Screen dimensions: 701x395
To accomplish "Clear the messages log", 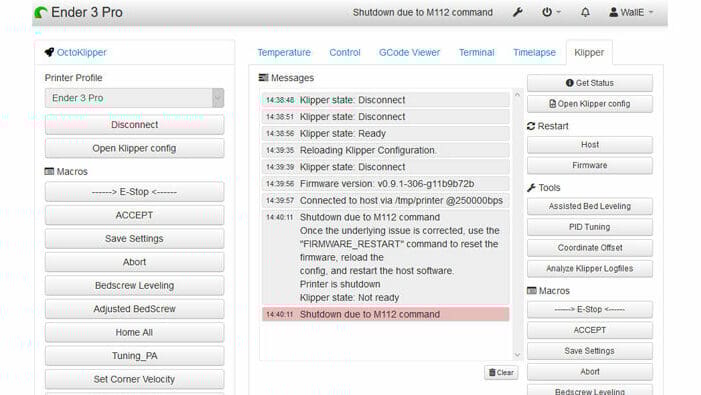I will point(501,373).
